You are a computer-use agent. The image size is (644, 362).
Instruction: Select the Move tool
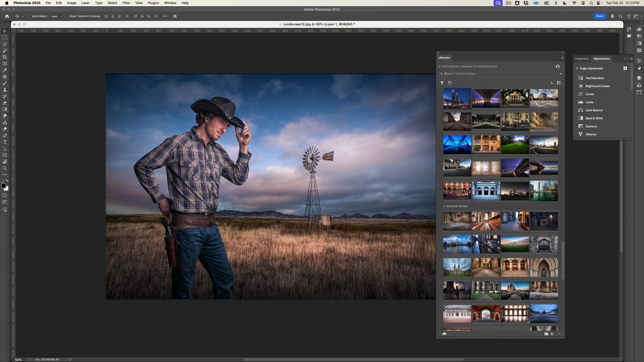(5, 31)
